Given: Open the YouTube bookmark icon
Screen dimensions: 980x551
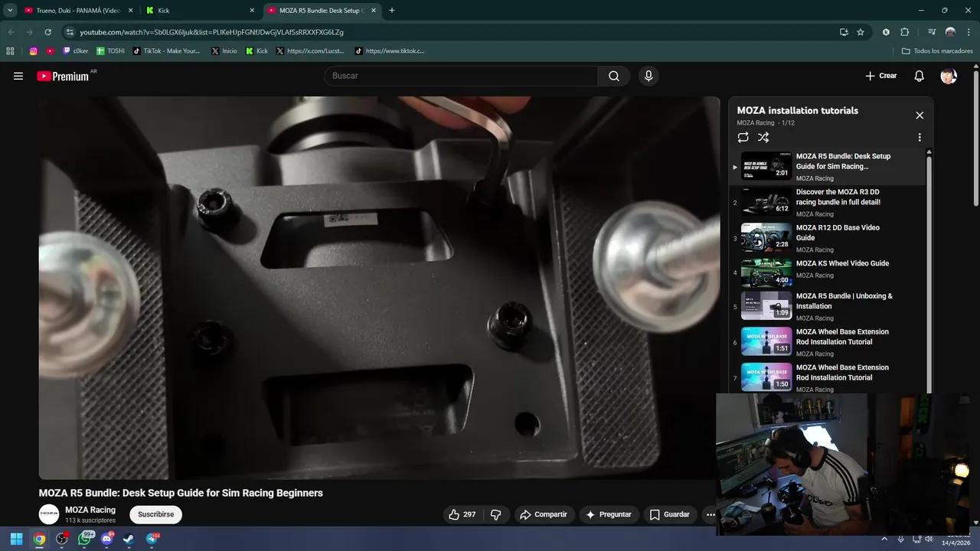Looking at the screenshot, I should coord(51,51).
